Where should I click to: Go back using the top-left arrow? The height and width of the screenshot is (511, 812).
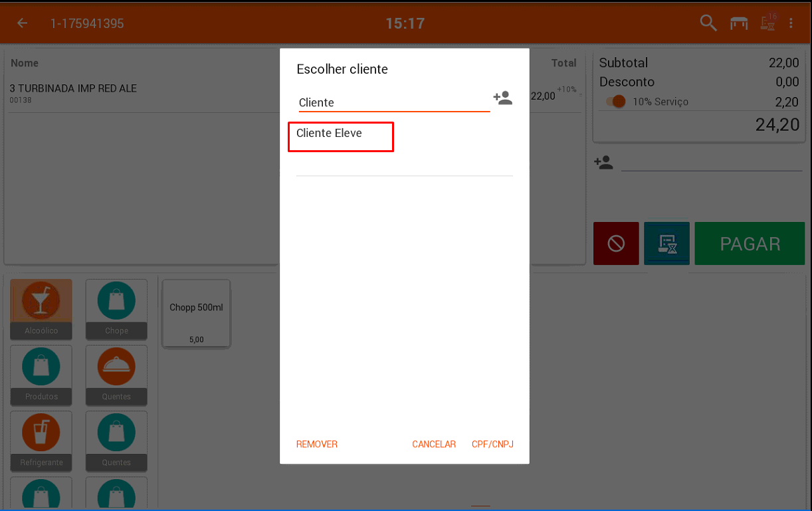23,23
